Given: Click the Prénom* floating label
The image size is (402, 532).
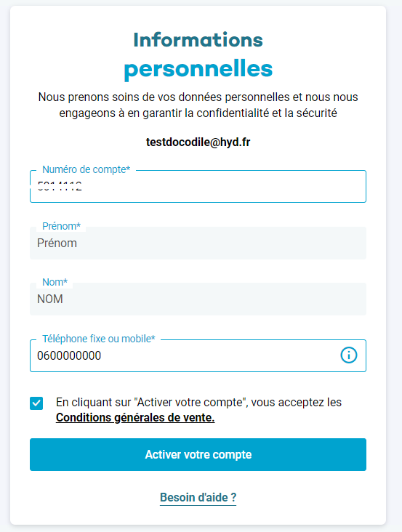Looking at the screenshot, I should pos(61,226).
